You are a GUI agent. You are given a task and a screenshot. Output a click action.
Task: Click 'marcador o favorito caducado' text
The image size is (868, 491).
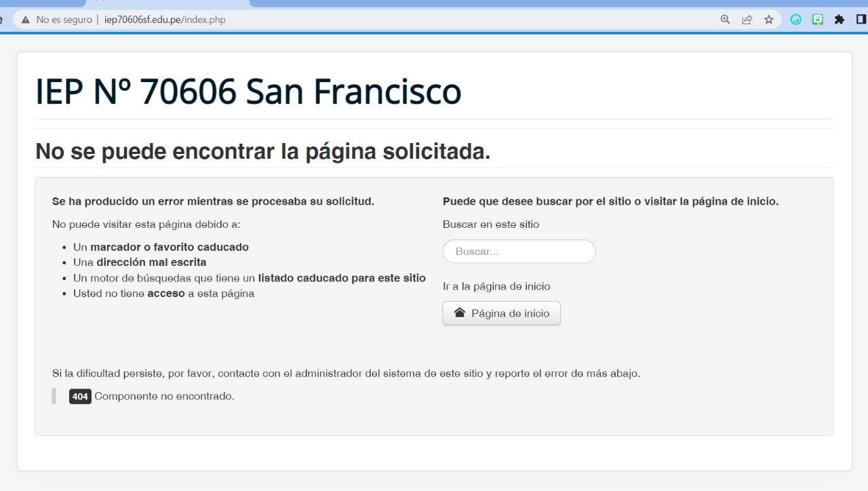170,247
